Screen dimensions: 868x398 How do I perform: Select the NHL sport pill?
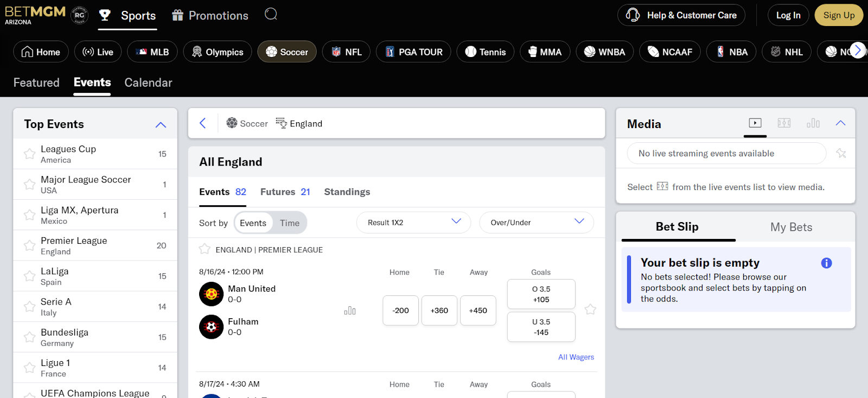(x=787, y=52)
